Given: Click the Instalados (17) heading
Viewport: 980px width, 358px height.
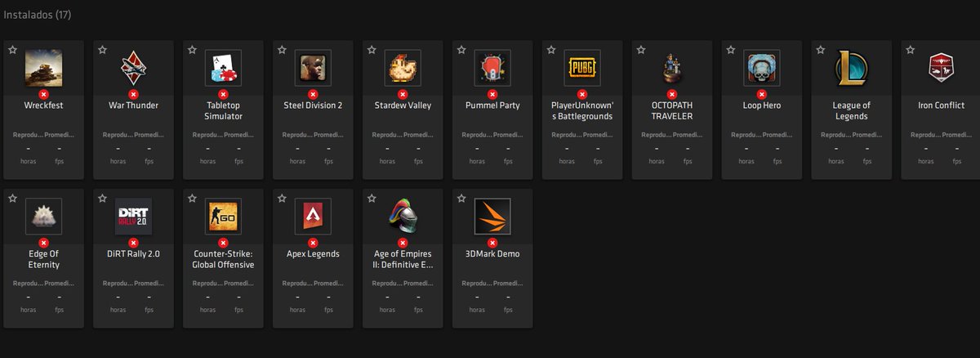Looking at the screenshot, I should (36, 16).
